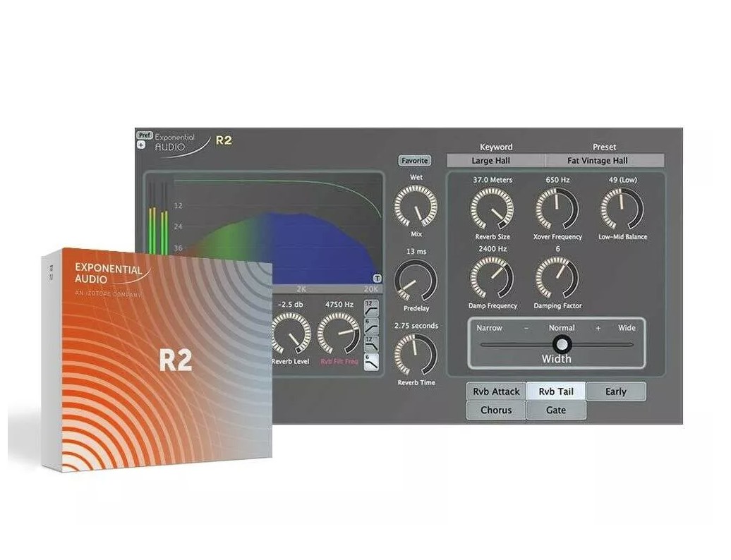This screenshot has height=560, width=731.
Task: Select the 6 dB high-pass filter icon
Action: click(x=372, y=326)
